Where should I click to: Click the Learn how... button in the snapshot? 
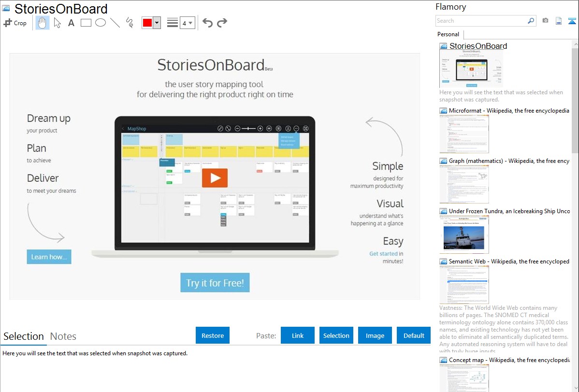49,257
